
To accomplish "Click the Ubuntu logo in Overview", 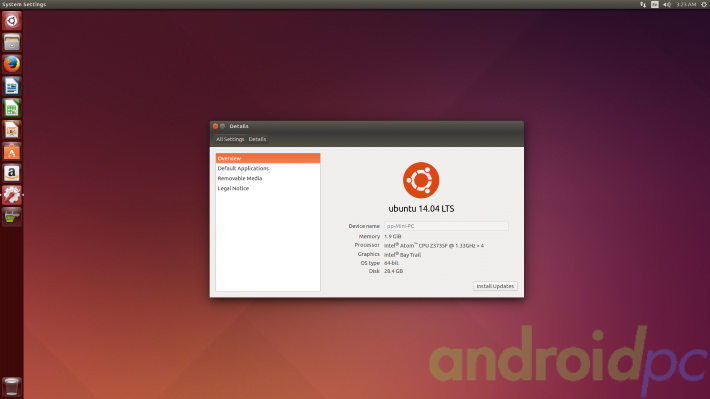I will point(421,180).
